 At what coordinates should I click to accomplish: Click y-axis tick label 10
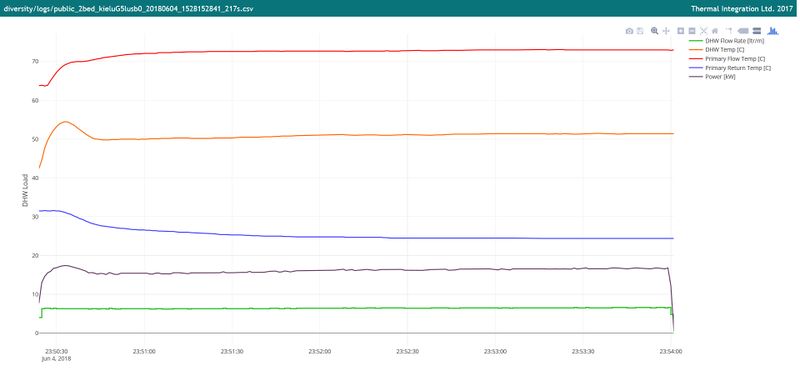click(x=36, y=294)
